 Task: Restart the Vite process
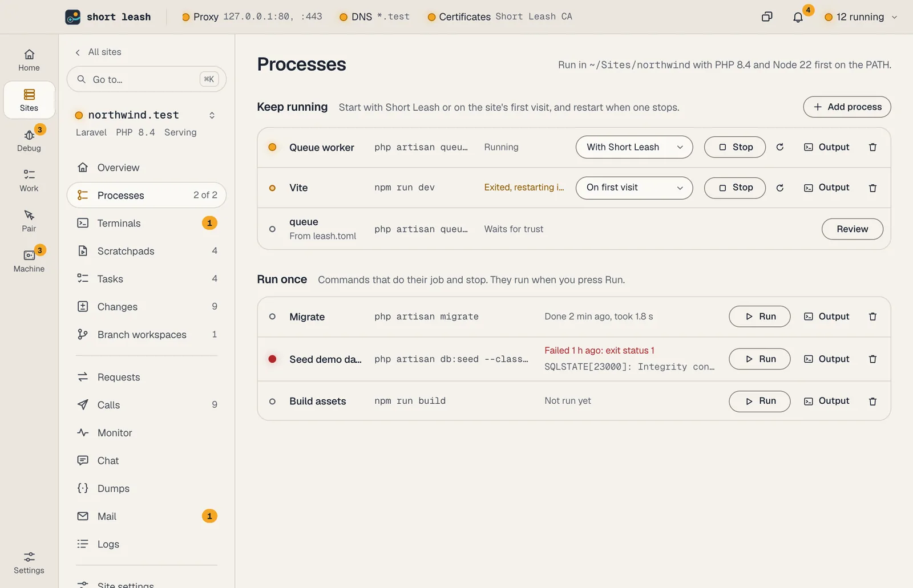coord(779,188)
